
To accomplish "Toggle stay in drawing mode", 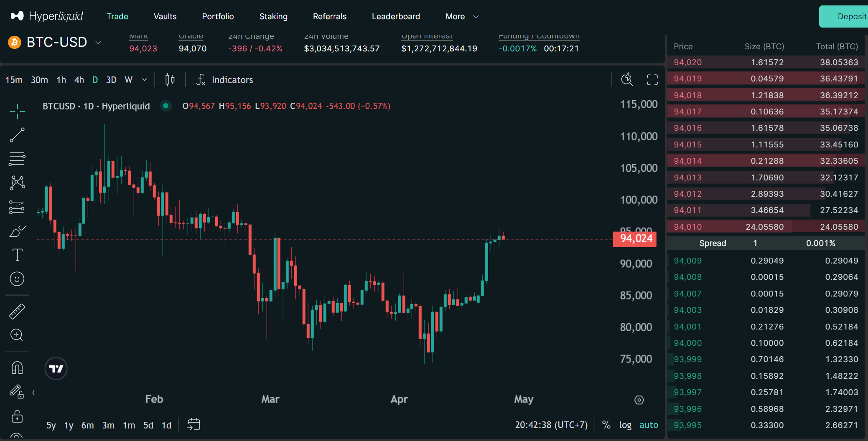I will click(x=17, y=392).
